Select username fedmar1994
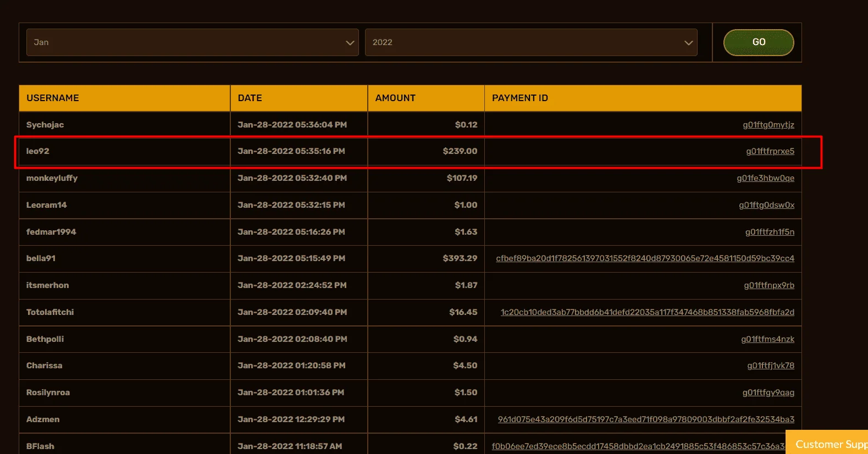 click(51, 232)
